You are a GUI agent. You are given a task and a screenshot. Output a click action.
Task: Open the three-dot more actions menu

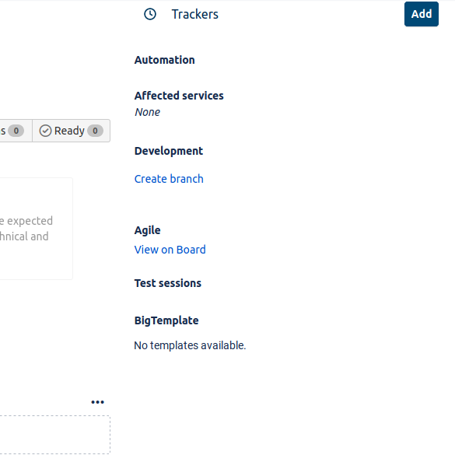point(98,402)
